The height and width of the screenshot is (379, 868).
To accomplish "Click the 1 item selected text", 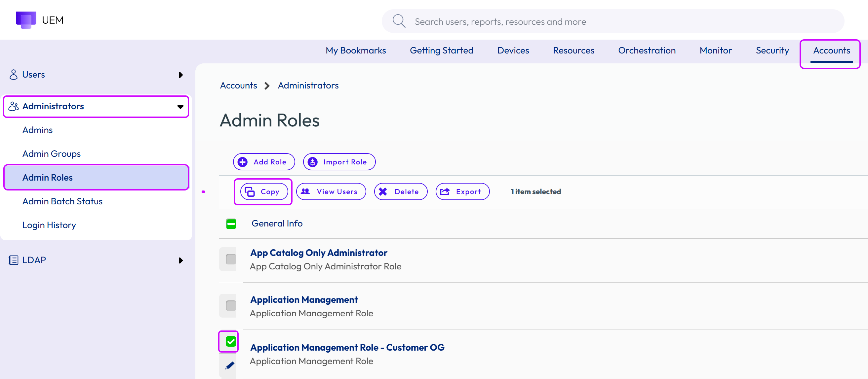I will click(x=535, y=191).
